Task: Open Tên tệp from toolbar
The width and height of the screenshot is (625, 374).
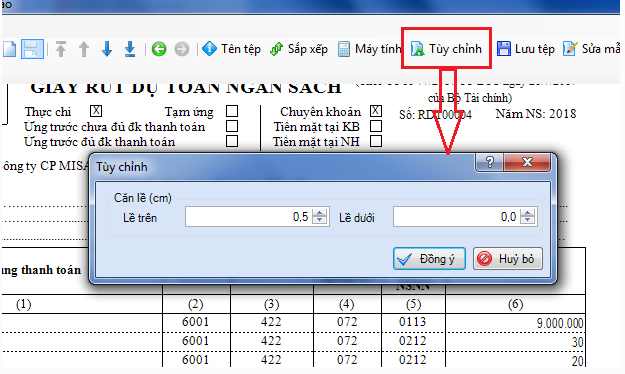Action: point(231,49)
